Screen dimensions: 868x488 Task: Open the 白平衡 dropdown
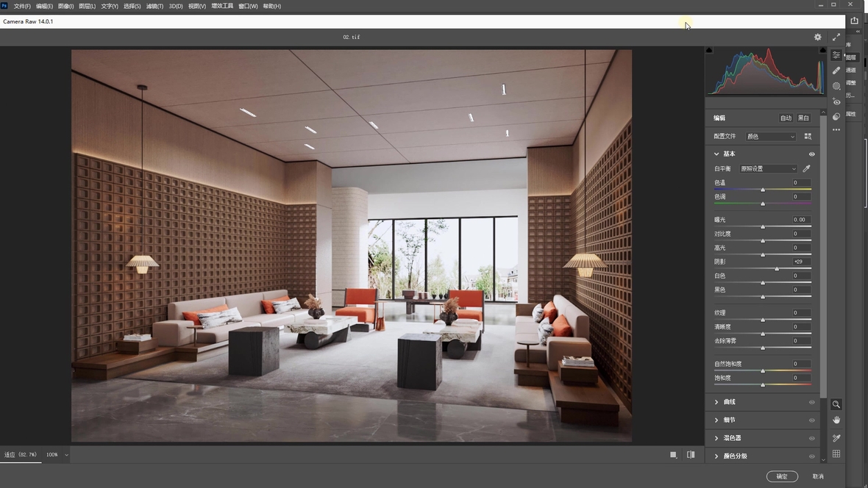point(768,169)
